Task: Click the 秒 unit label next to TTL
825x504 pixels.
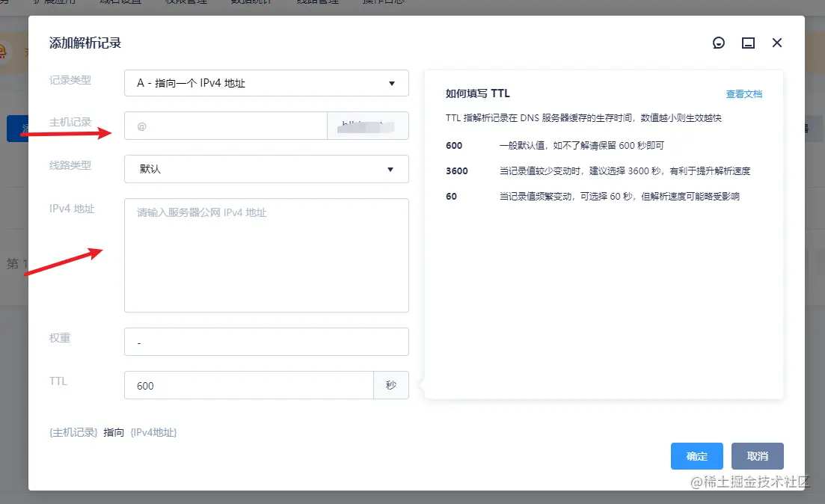Action: point(391,385)
